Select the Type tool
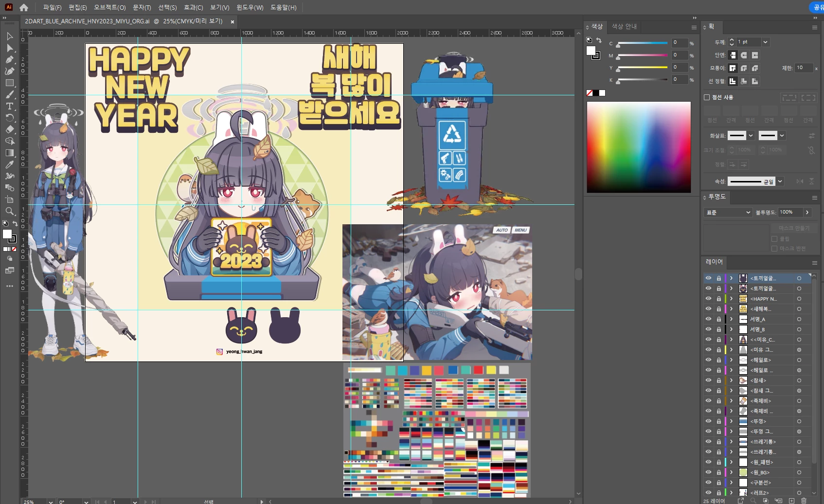Image resolution: width=824 pixels, height=504 pixels. tap(9, 106)
